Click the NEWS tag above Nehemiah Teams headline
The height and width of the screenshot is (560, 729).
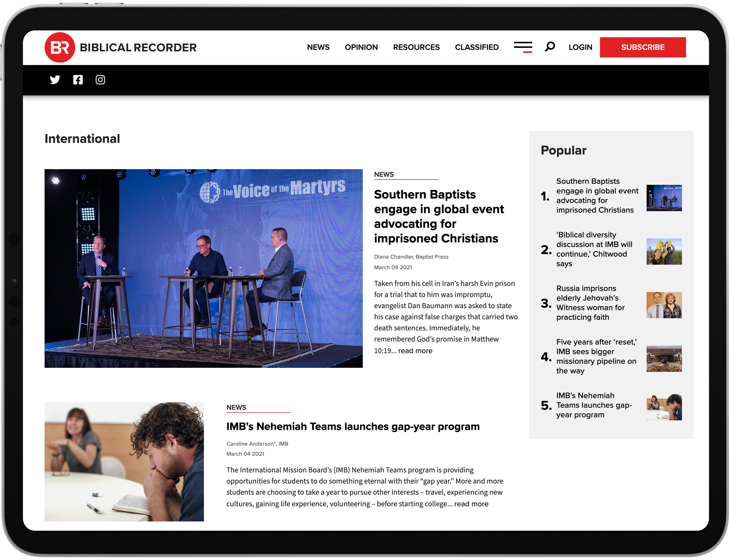pyautogui.click(x=236, y=407)
